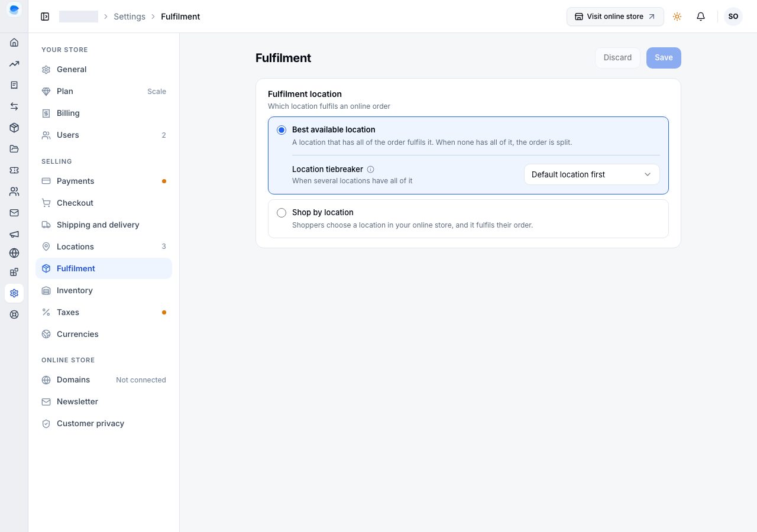Open Payments settings
The height and width of the screenshot is (532, 757).
(x=103, y=181)
